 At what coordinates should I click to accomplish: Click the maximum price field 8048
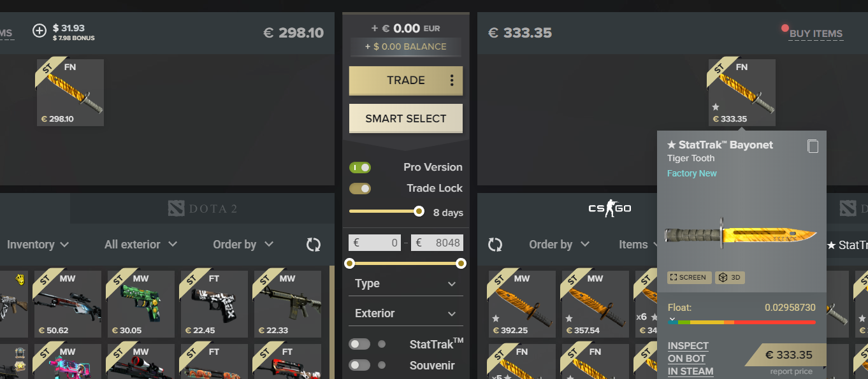(437, 243)
